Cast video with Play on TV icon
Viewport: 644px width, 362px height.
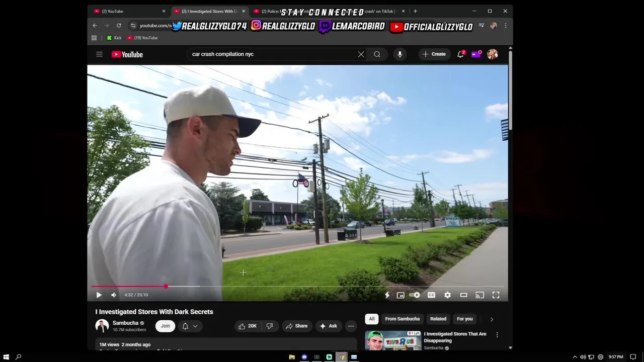coord(479,295)
